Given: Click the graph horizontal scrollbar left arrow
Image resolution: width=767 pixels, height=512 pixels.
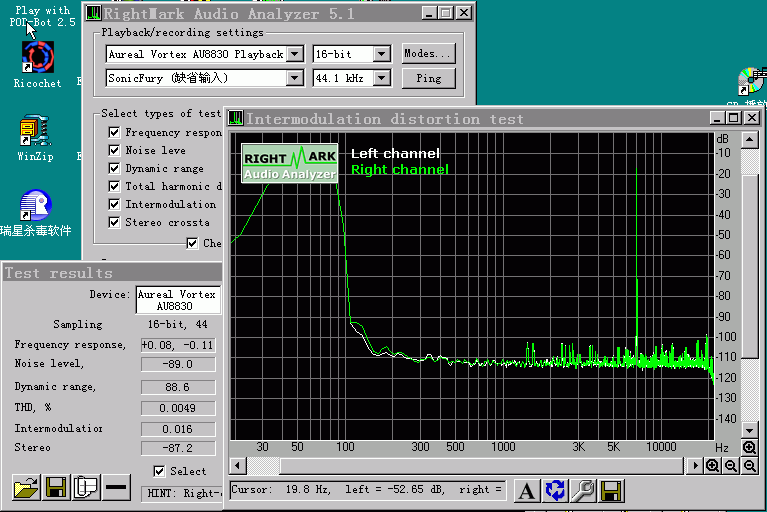Looking at the screenshot, I should tap(238, 466).
